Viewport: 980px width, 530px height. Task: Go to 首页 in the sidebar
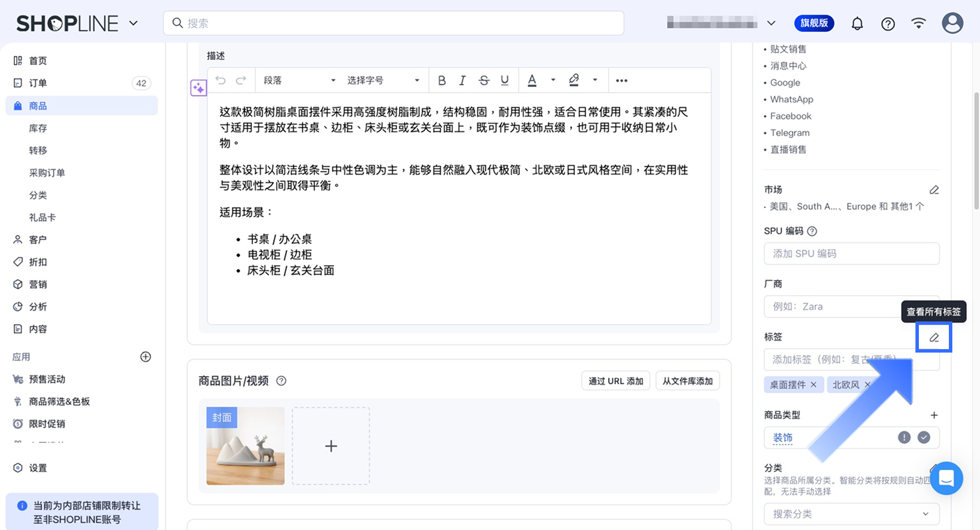click(x=81, y=60)
